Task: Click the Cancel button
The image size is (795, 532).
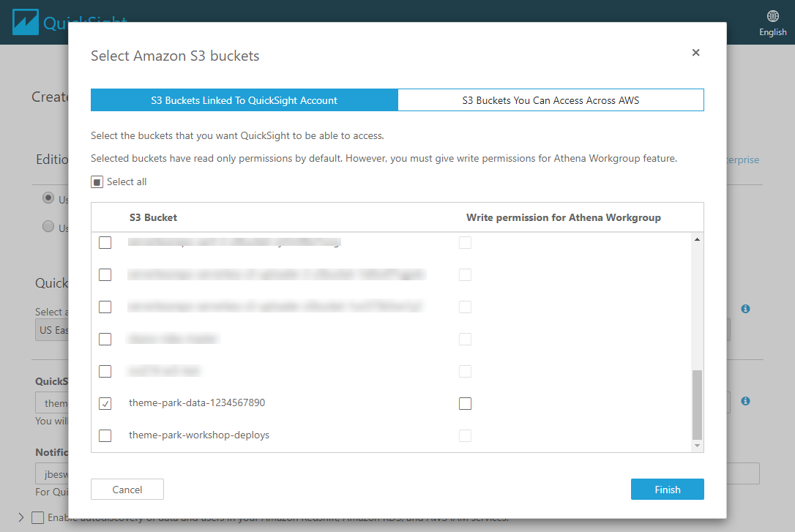Action: (127, 490)
